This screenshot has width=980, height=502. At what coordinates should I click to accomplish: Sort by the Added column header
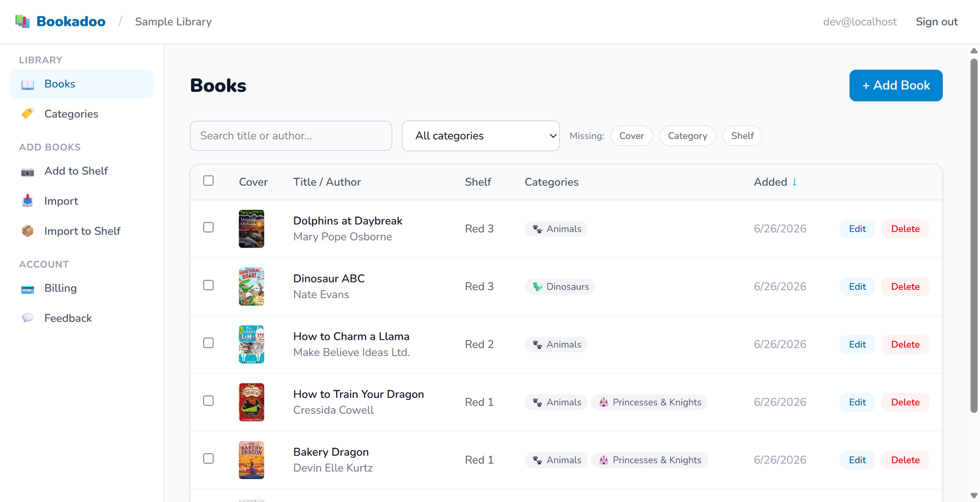[x=775, y=182]
